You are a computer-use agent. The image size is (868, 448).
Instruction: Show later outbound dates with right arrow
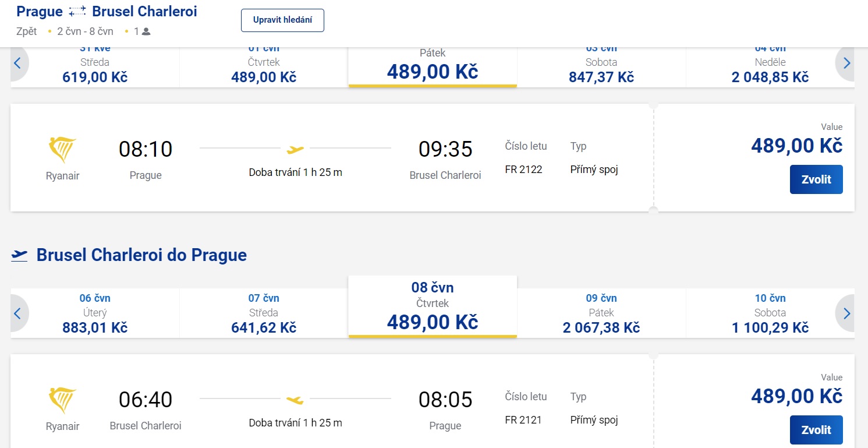click(x=846, y=64)
